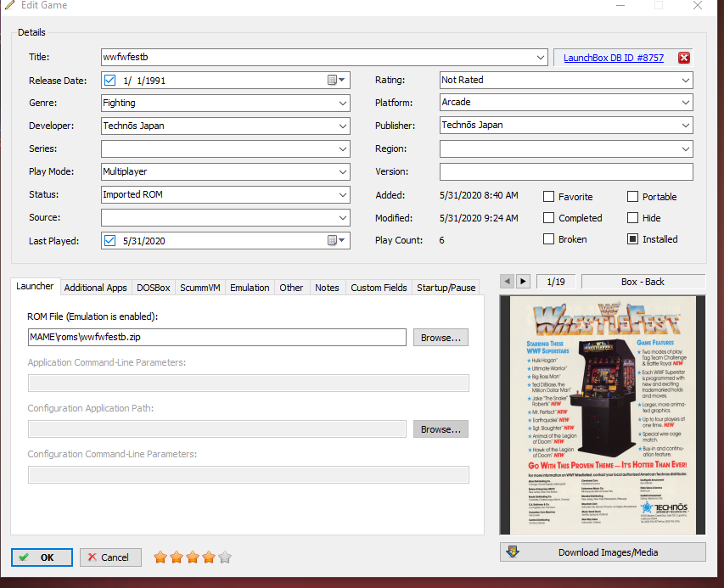
Task: Open the Developer dropdown
Action: tap(343, 126)
